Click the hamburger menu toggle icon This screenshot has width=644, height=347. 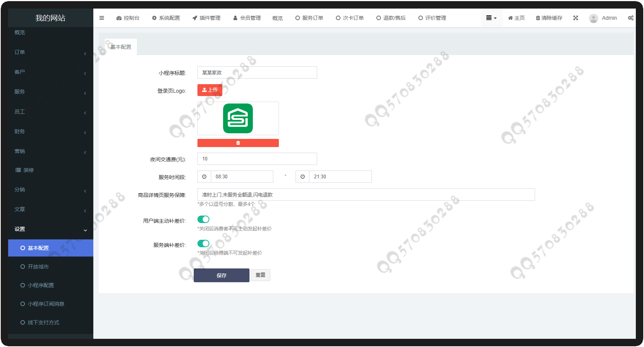102,18
